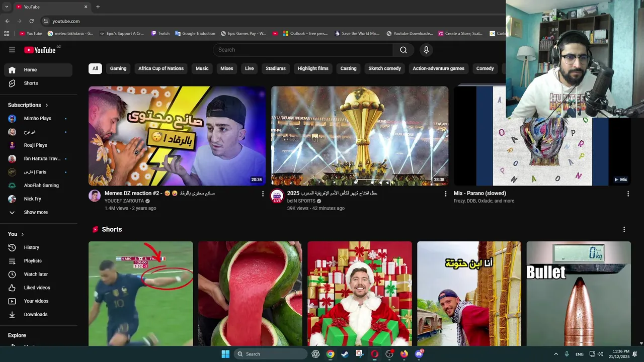Open Steam from the taskbar
The width and height of the screenshot is (644, 362).
pos(345,354)
